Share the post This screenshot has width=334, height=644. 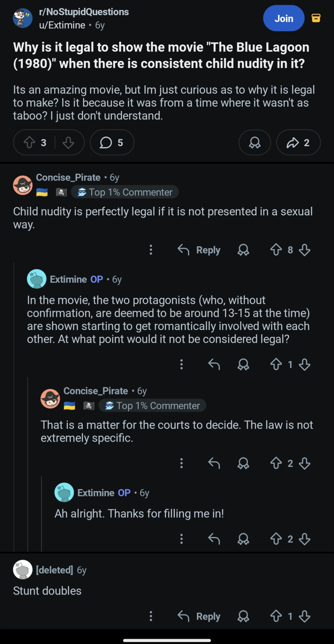click(x=298, y=142)
